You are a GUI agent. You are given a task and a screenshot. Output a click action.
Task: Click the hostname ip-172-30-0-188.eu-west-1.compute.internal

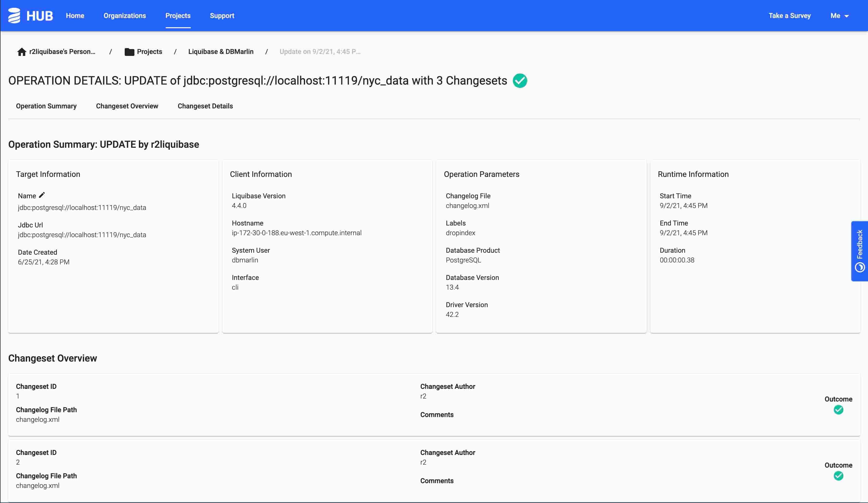tap(297, 233)
